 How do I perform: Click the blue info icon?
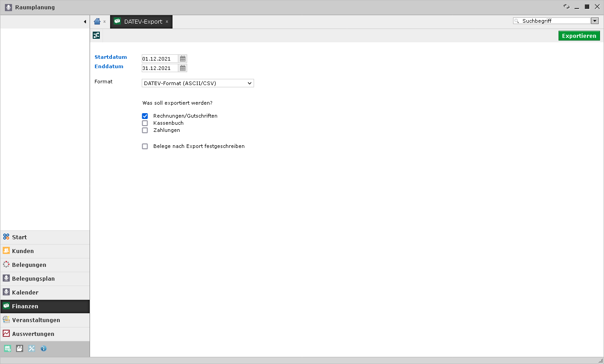click(x=44, y=348)
